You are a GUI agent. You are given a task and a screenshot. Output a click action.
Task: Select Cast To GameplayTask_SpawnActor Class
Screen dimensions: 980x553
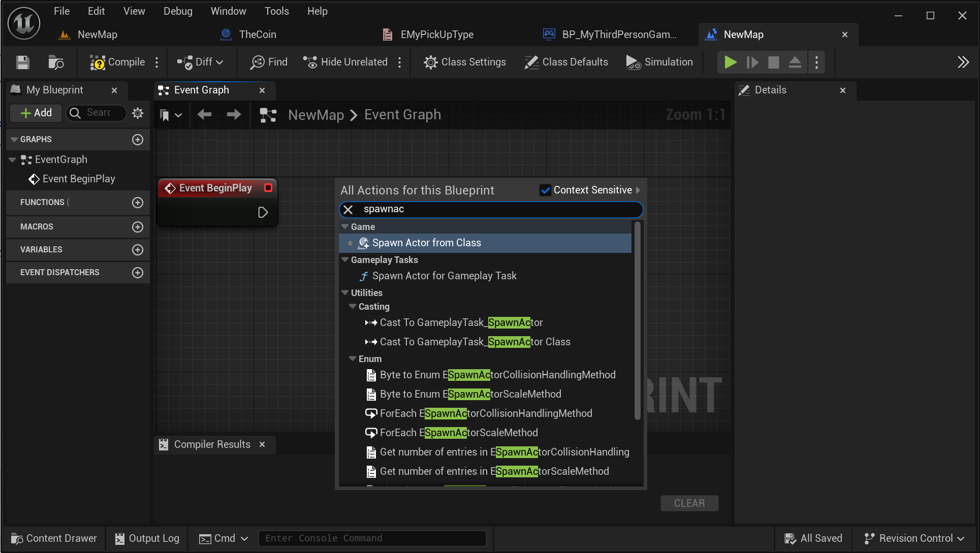click(x=475, y=342)
